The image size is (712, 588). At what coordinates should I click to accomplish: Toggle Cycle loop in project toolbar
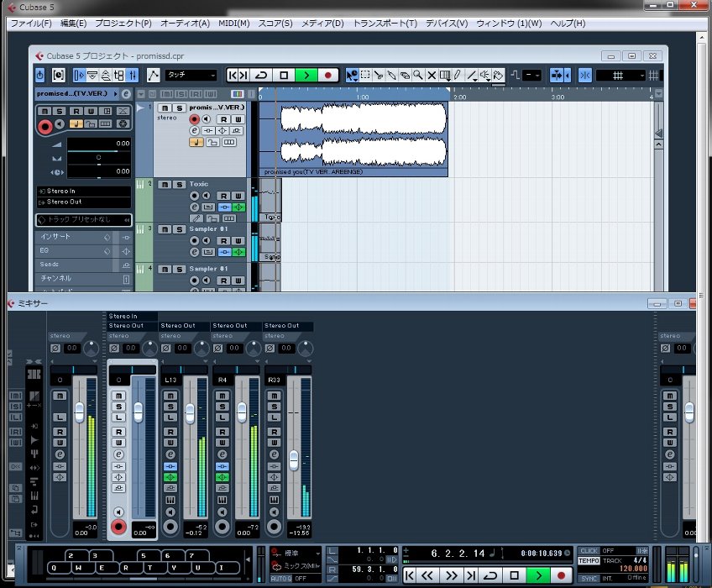261,75
